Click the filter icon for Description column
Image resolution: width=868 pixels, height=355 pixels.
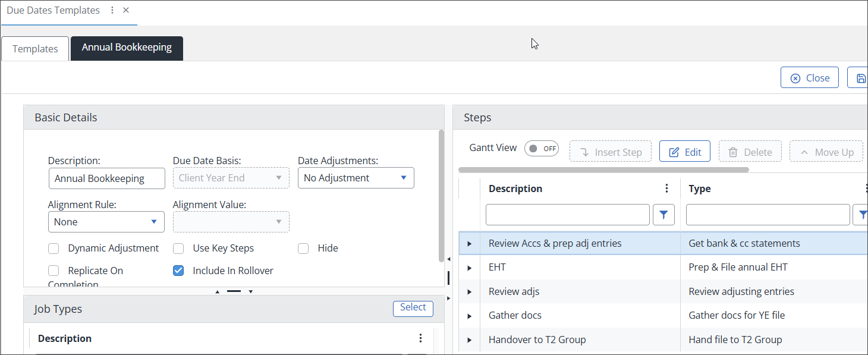click(x=663, y=215)
